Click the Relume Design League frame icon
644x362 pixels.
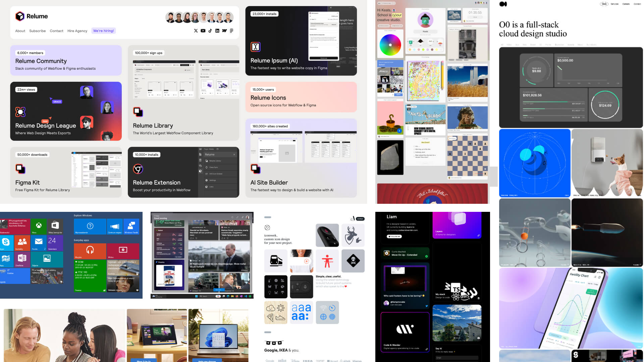(20, 112)
